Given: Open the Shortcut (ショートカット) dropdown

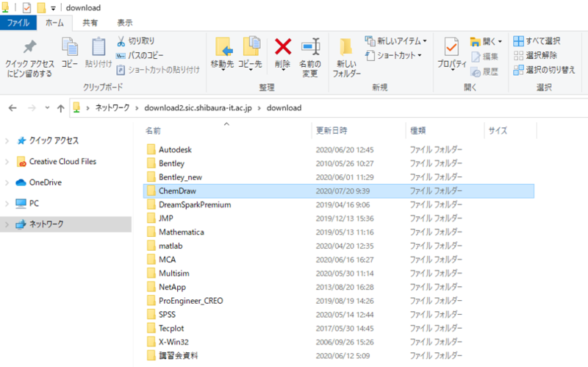Looking at the screenshot, I should [x=393, y=55].
